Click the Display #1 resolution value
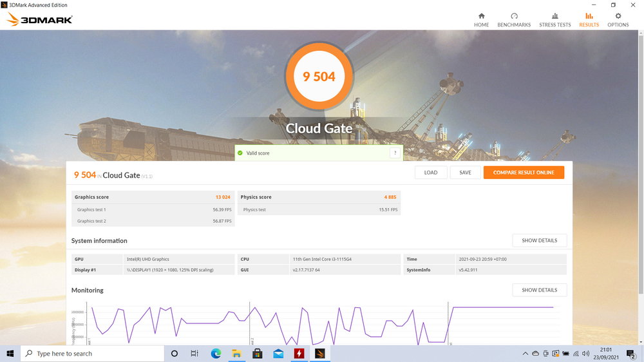Viewport: 644px width, 362px height. pos(170,270)
